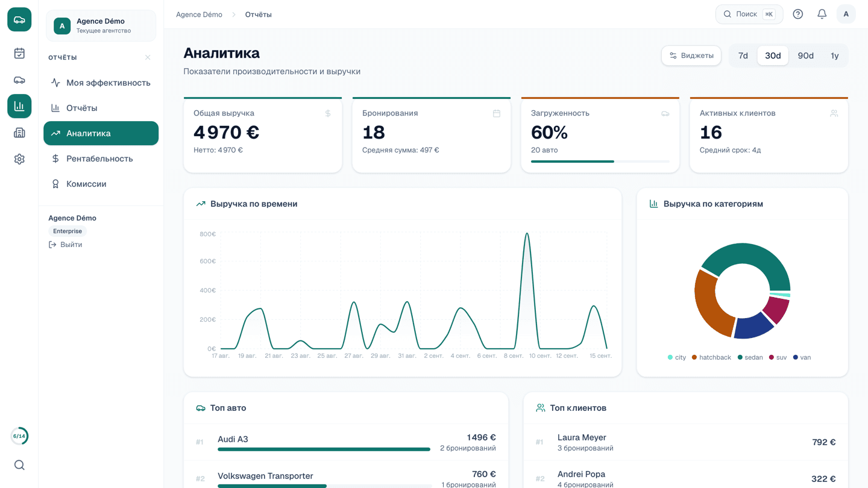The image size is (868, 488).
Task: Click Agence Démo breadcrumb link
Action: coord(199,14)
